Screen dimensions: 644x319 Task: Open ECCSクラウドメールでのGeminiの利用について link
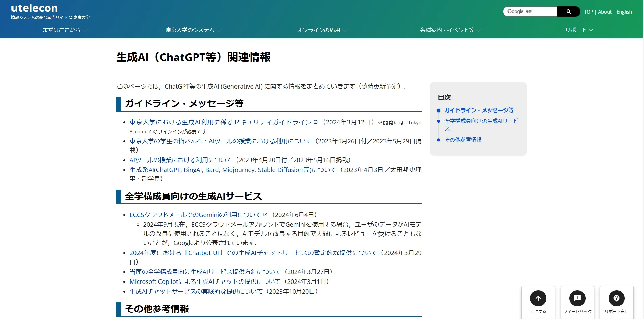(195, 215)
